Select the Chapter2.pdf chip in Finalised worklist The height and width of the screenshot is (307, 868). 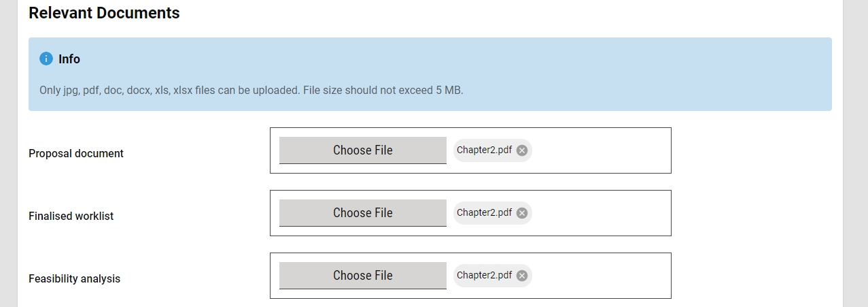(484, 213)
